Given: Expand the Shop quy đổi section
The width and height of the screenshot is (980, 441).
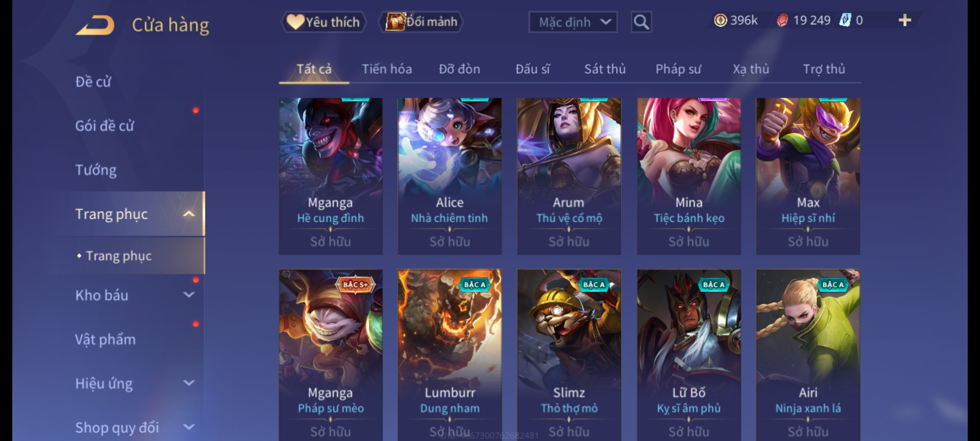Looking at the screenshot, I should click(x=189, y=427).
